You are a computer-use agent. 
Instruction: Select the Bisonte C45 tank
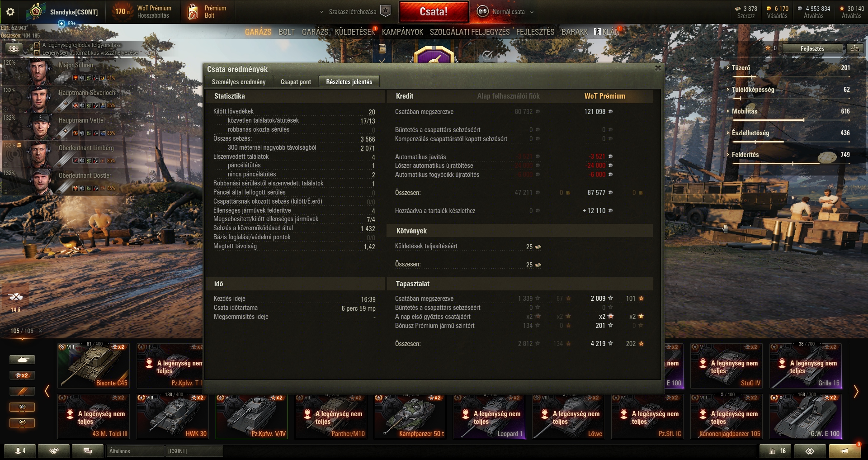[94, 365]
